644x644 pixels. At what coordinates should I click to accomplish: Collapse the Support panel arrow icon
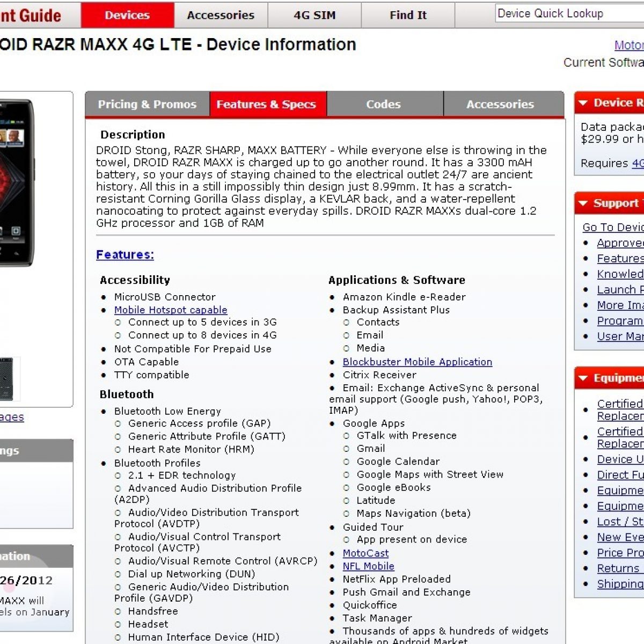(x=582, y=203)
